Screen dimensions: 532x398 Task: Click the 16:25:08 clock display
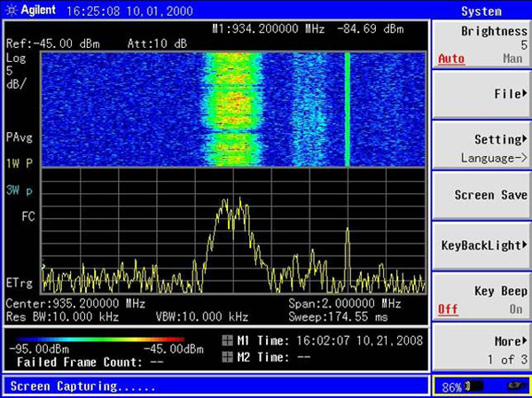pyautogui.click(x=93, y=12)
